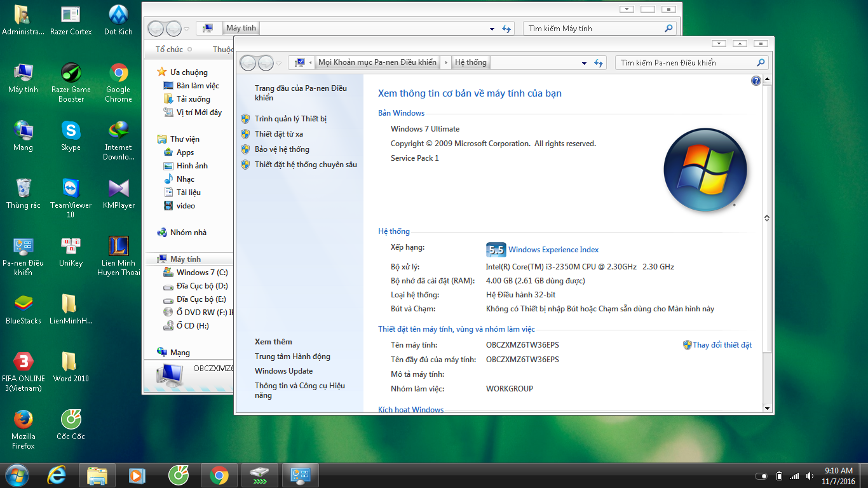Viewport: 868px width, 488px height.
Task: Select Windows 7 (C:) drive in tree
Action: click(202, 273)
